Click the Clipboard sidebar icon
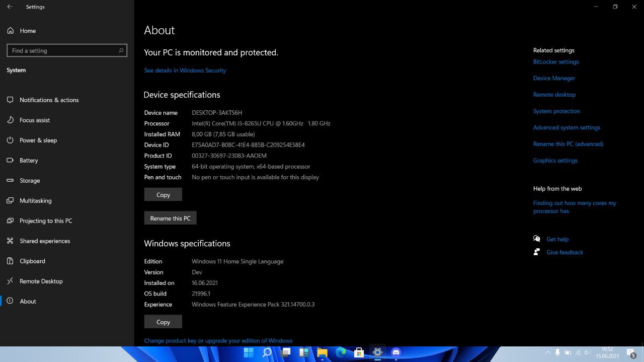This screenshot has height=362, width=644. [10, 261]
